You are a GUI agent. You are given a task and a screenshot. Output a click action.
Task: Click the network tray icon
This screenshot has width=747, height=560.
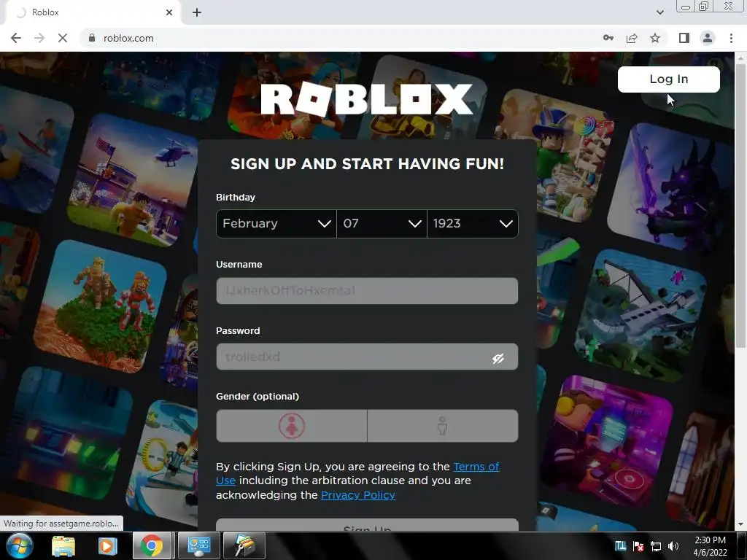pos(656,546)
